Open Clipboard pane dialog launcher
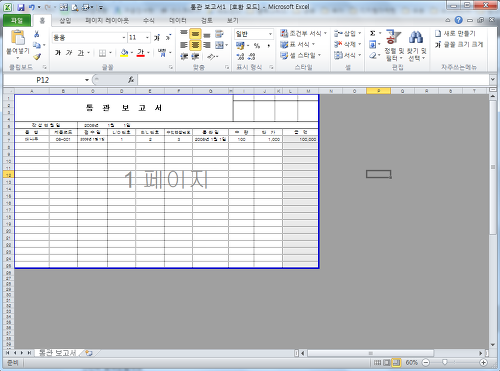 (44, 67)
